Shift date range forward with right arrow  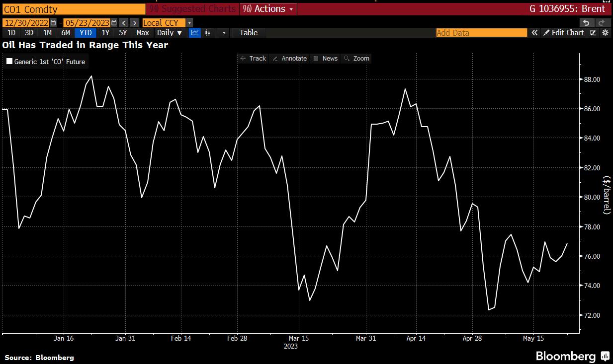pos(134,23)
